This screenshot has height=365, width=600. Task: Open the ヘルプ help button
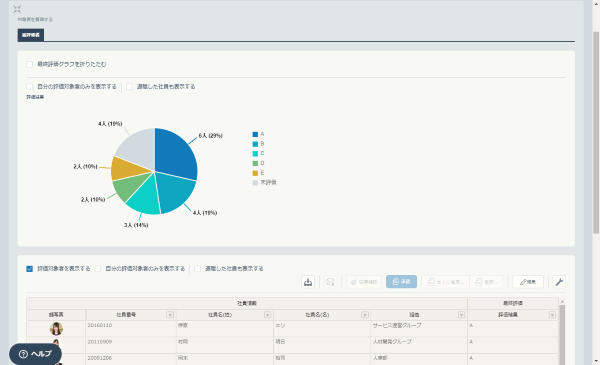35,354
